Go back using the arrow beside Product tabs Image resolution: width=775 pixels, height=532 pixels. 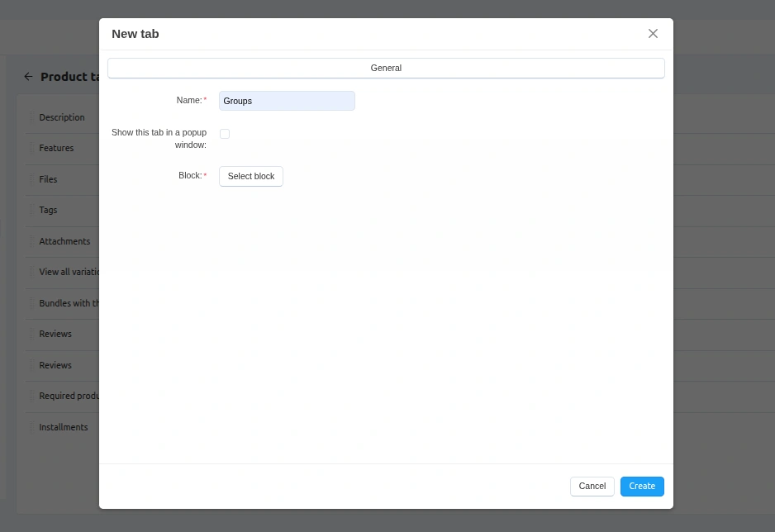tap(29, 77)
